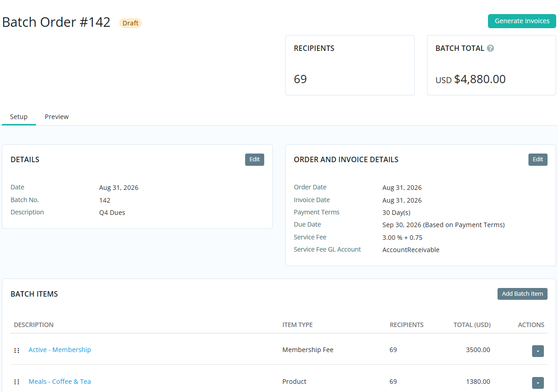The width and height of the screenshot is (558, 392).
Task: Click the Batch Items section heading
Action: [34, 294]
